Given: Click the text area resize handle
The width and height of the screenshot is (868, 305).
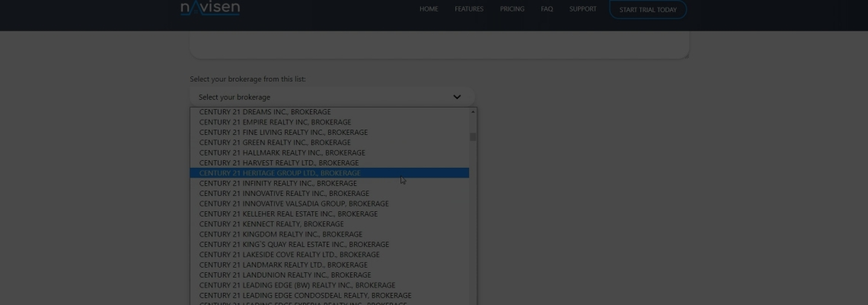Looking at the screenshot, I should click(685, 55).
